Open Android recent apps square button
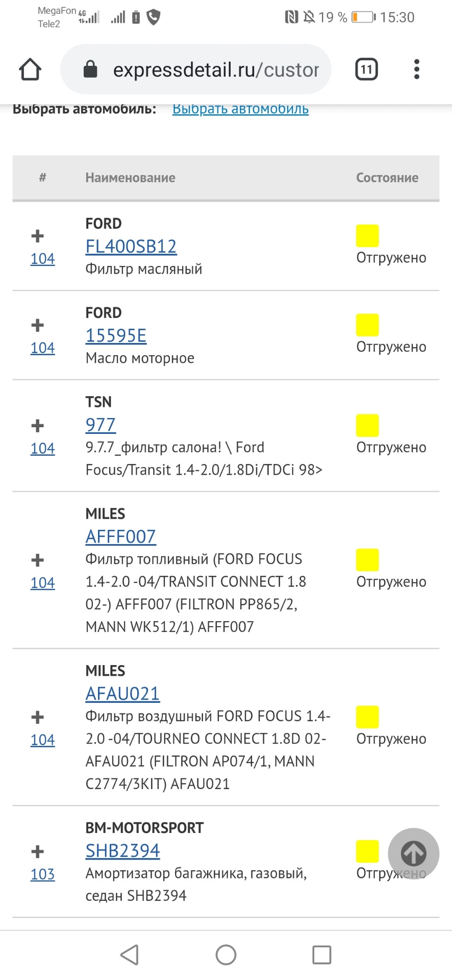Viewport: 452px width, 980px height. pos(321,954)
